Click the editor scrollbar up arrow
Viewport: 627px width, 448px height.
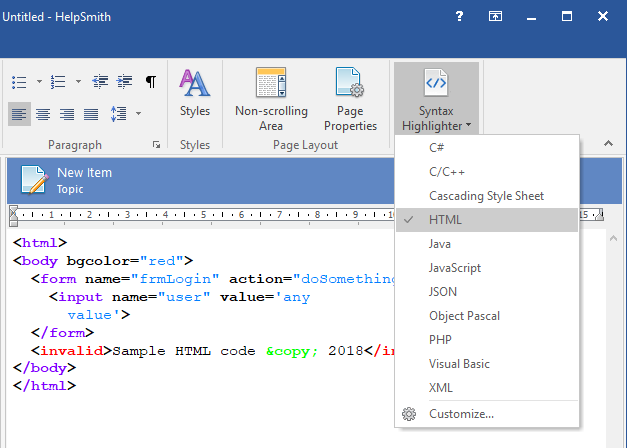point(613,239)
